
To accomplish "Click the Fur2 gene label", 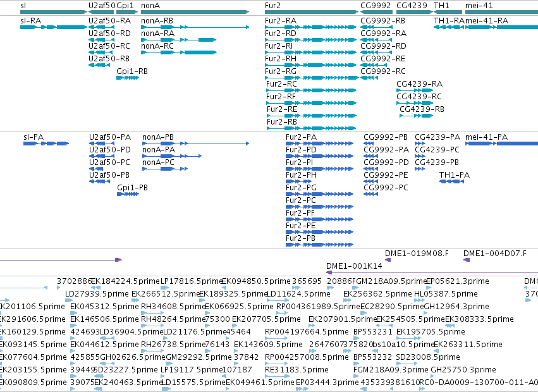I will (x=272, y=6).
